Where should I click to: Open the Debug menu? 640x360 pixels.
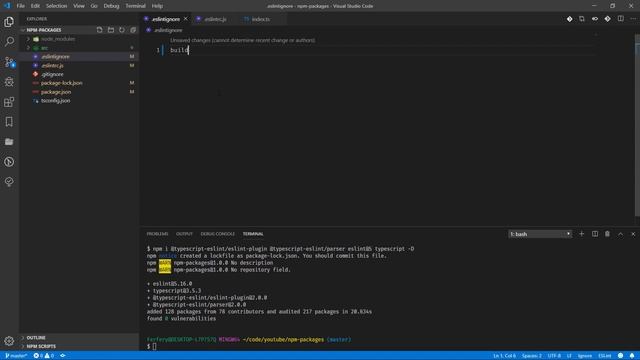[x=111, y=6]
